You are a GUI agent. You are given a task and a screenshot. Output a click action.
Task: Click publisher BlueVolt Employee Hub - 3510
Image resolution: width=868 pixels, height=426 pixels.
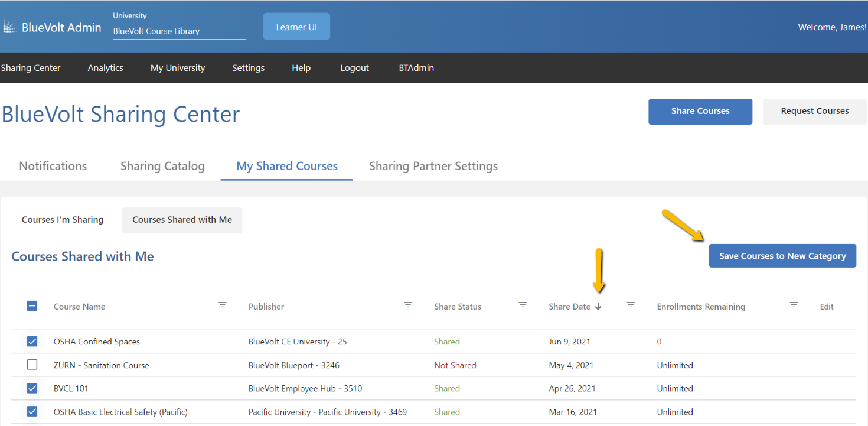pyautogui.click(x=305, y=388)
